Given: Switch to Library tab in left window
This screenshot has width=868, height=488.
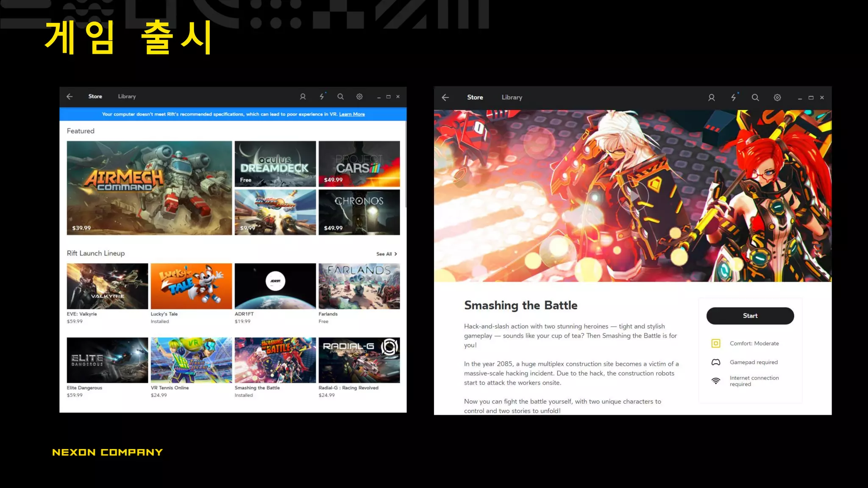Looking at the screenshot, I should point(127,97).
